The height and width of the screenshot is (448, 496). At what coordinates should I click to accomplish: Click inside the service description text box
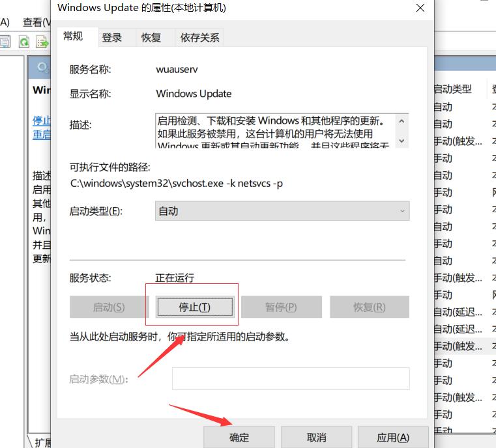(275, 131)
